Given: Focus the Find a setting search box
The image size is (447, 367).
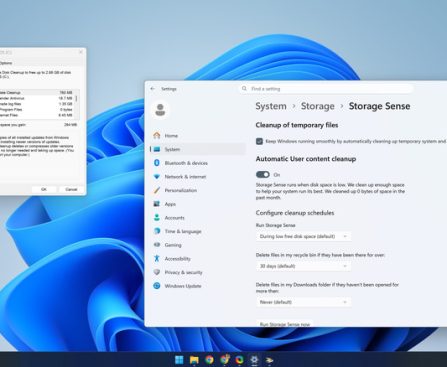Looking at the screenshot, I should tap(327, 89).
